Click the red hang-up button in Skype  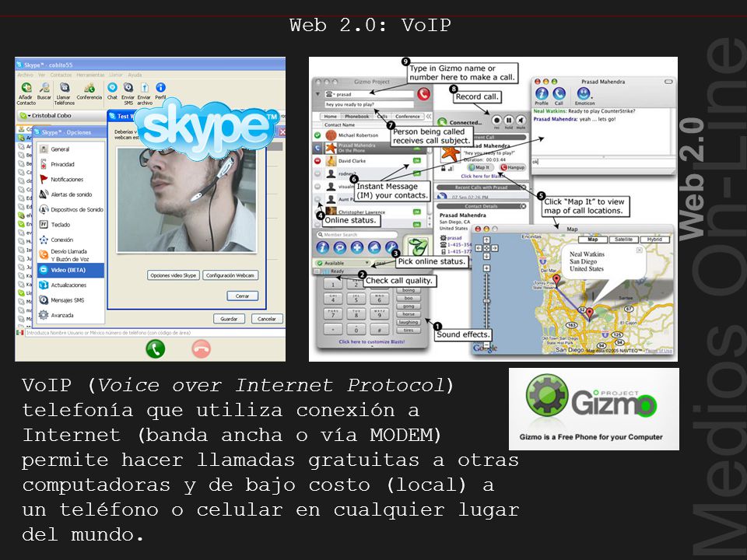201,348
